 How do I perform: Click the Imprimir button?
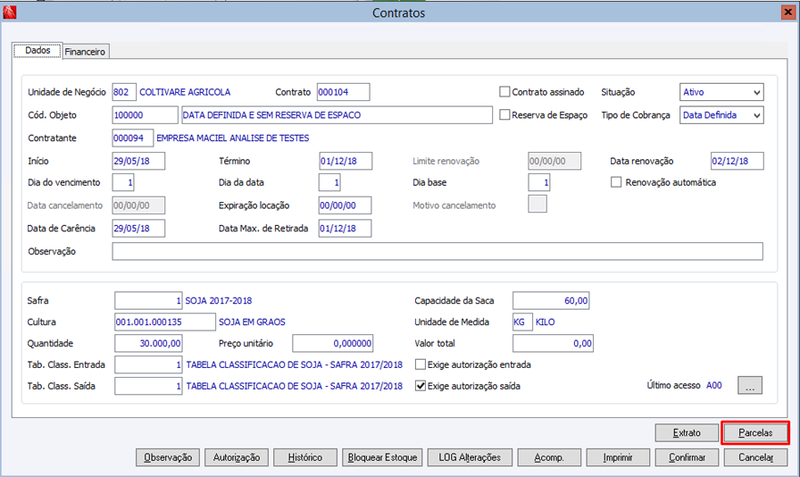click(x=618, y=458)
